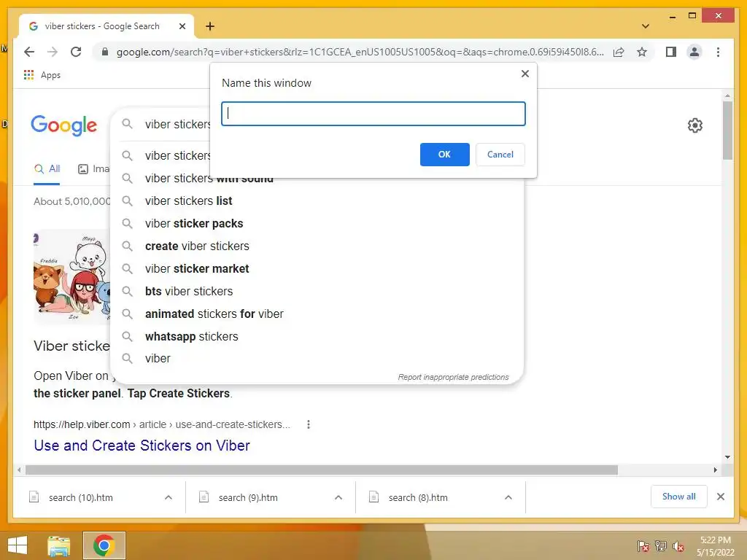The height and width of the screenshot is (560, 747).
Task: Expand options for search (10).htm download
Action: [x=169, y=497]
